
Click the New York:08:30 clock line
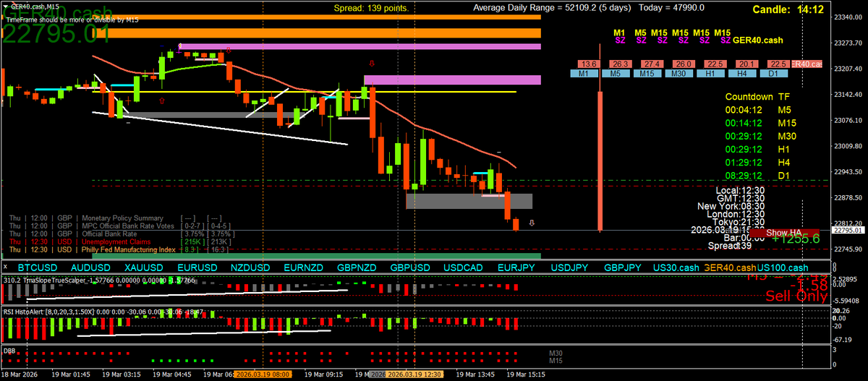tap(731, 206)
